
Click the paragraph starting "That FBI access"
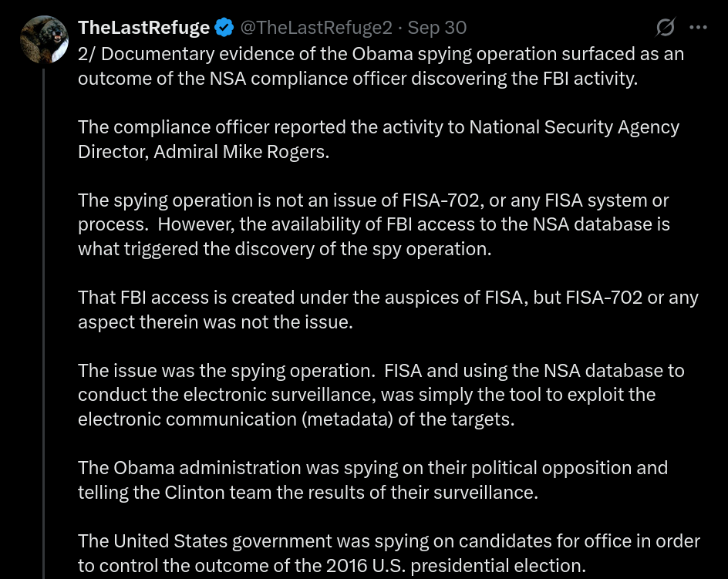pos(388,310)
